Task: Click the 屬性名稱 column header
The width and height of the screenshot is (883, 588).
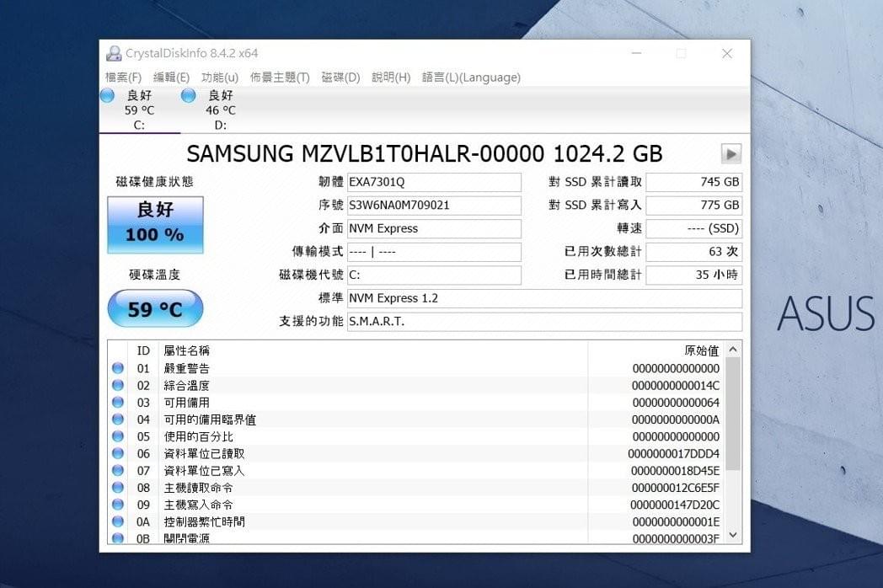Action: [x=373, y=350]
